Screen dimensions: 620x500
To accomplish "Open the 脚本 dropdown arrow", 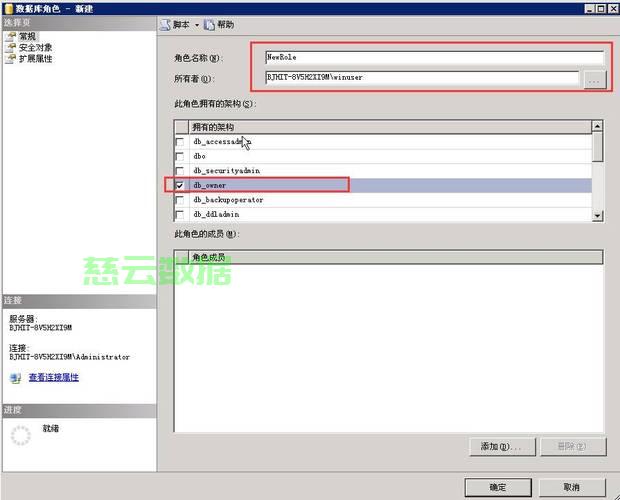I will (197, 24).
